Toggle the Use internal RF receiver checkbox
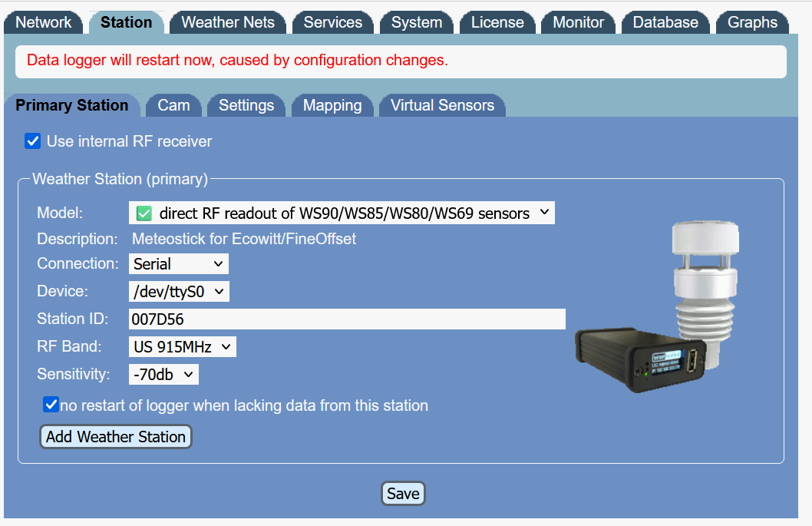Viewport: 812px width, 526px height. (32, 141)
